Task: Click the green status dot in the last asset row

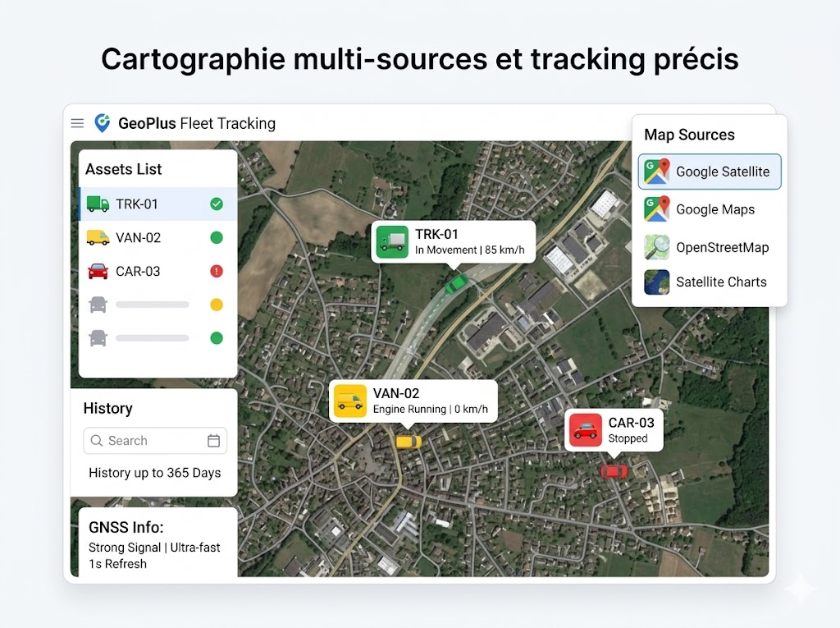Action: 217,338
